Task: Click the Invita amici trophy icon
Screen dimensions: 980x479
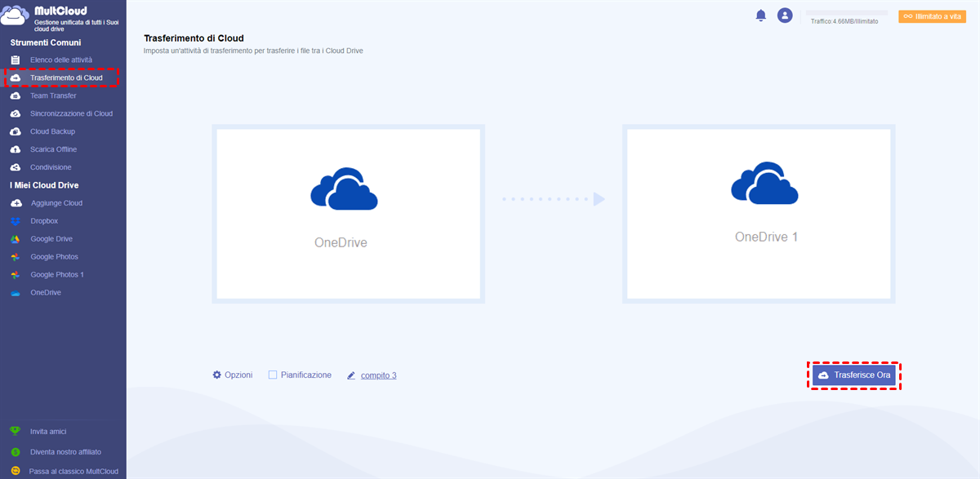Action: [15, 431]
